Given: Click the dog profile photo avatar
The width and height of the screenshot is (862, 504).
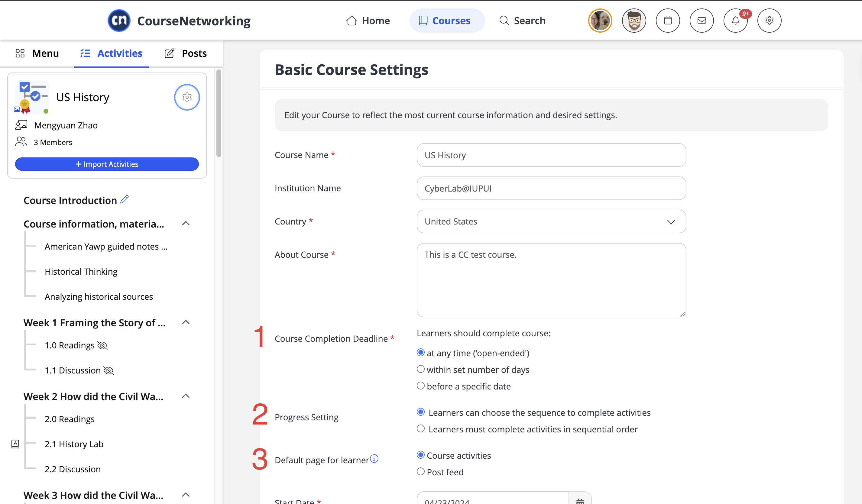Looking at the screenshot, I should [600, 21].
